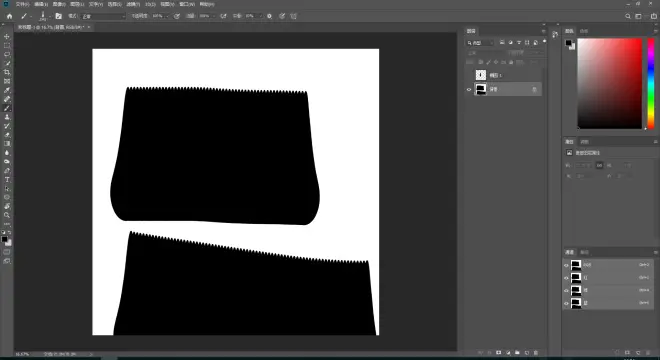Open the layer filter type dropdown
This screenshot has height=360, width=660.
pyautogui.click(x=480, y=43)
